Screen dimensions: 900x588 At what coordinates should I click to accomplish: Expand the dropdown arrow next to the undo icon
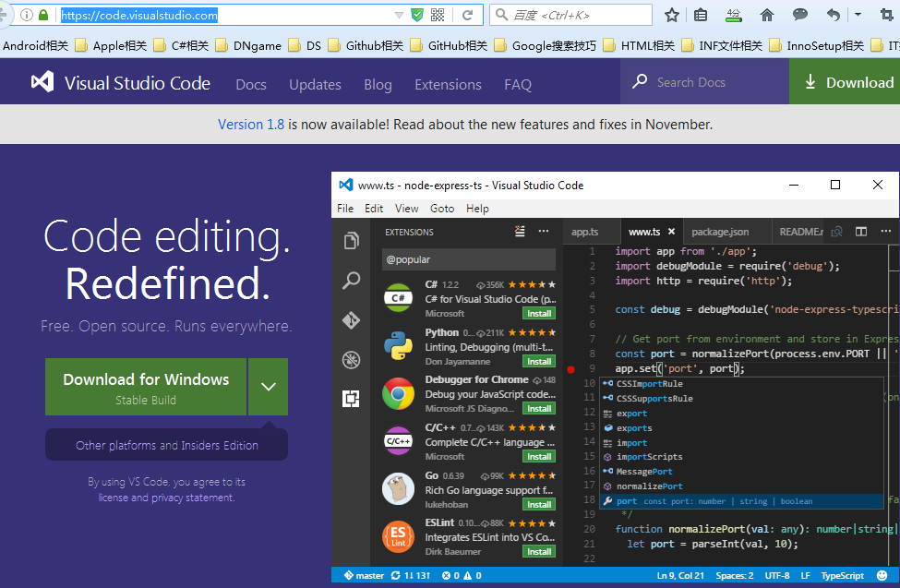[858, 15]
